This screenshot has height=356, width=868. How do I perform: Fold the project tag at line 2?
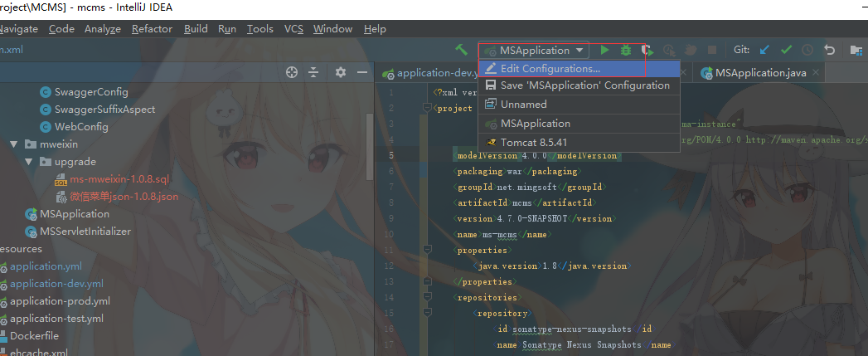426,108
